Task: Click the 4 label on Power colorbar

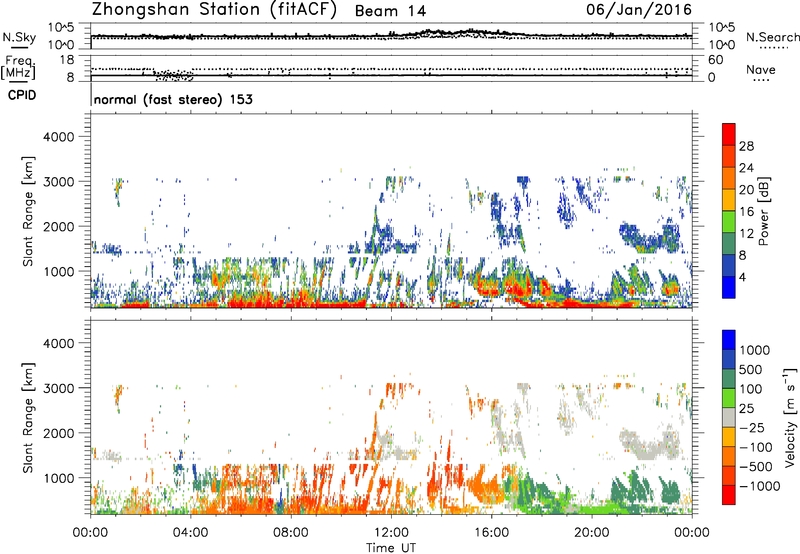Action: tap(742, 277)
